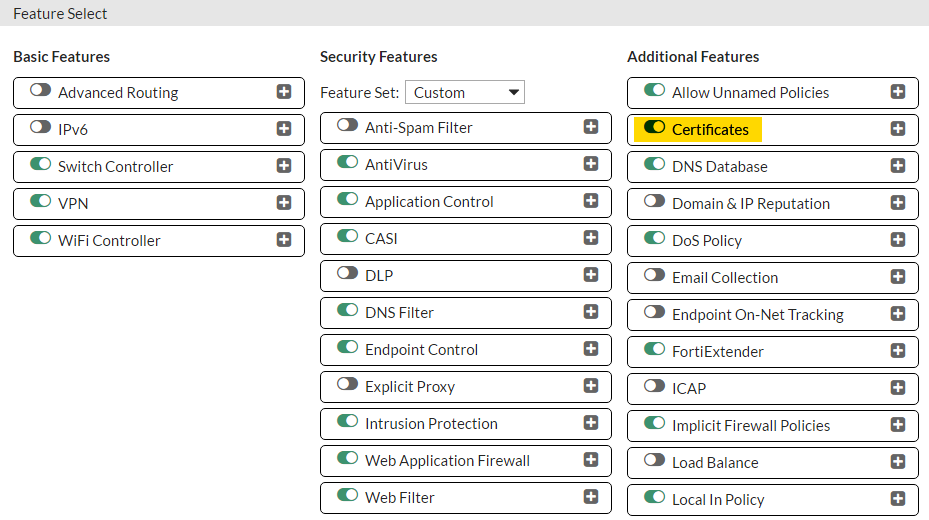Click plus icon next to VPN
Image resolution: width=929 pixels, height=520 pixels.
point(284,203)
